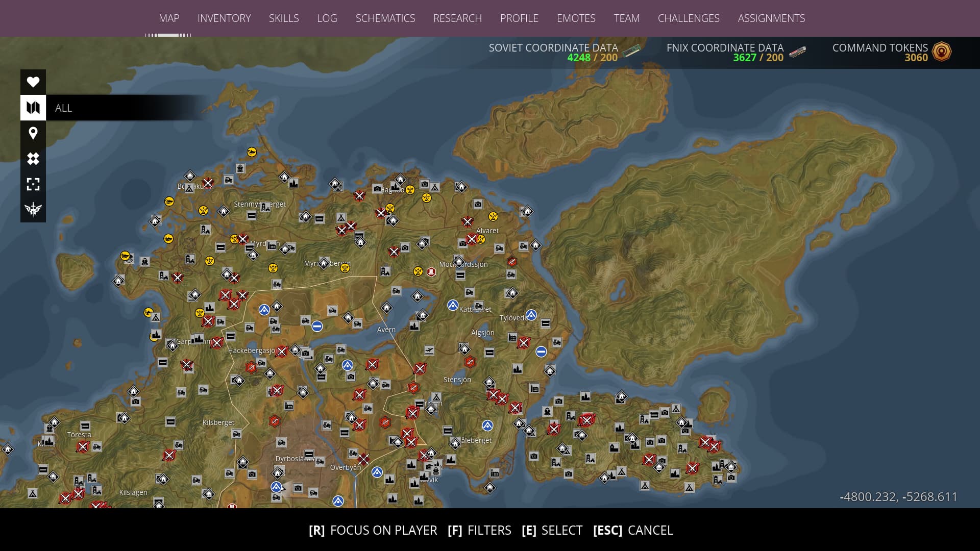Viewport: 980px width, 551px height.
Task: Select the location pin filter
Action: pyautogui.click(x=33, y=133)
